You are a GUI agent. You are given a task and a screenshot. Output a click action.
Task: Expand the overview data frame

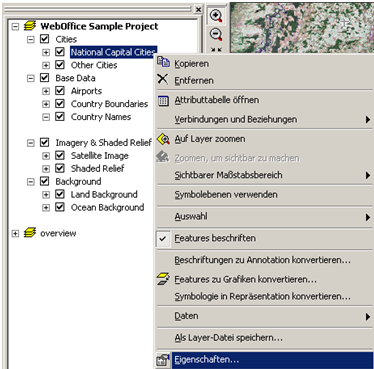pyautogui.click(x=15, y=233)
